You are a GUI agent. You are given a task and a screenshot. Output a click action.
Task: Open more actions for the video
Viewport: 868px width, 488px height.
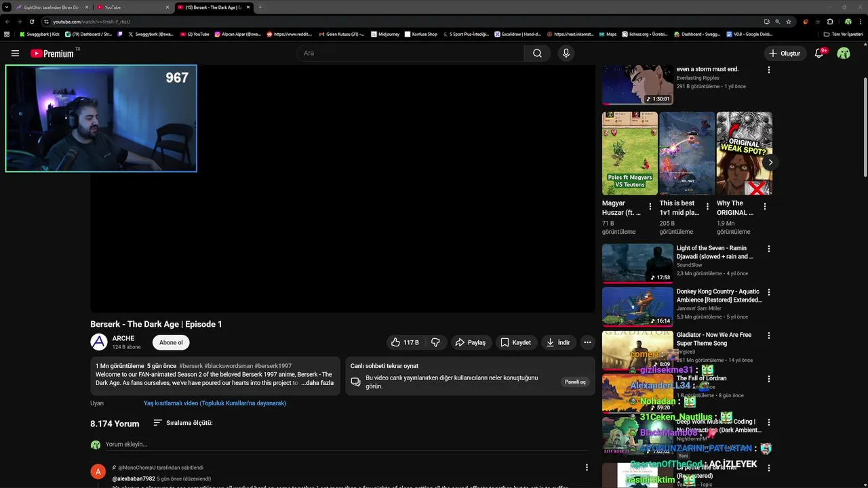click(587, 342)
